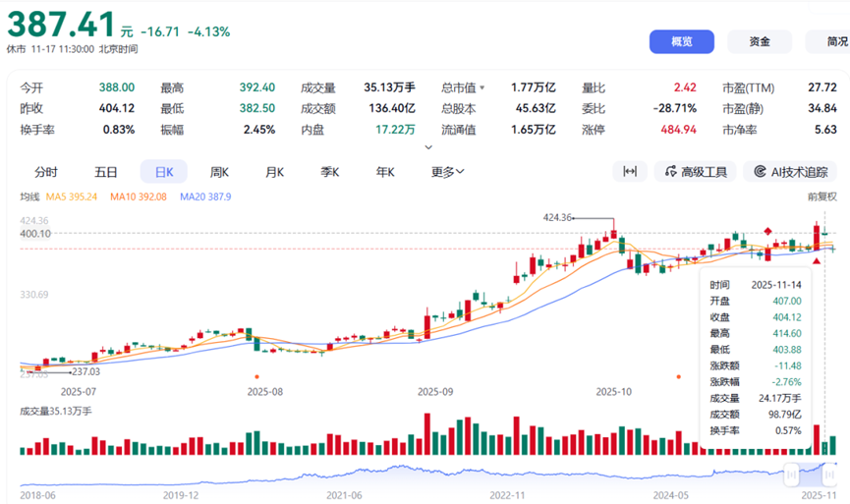Switch to the 周K chart tab
The image size is (850, 504).
(219, 172)
